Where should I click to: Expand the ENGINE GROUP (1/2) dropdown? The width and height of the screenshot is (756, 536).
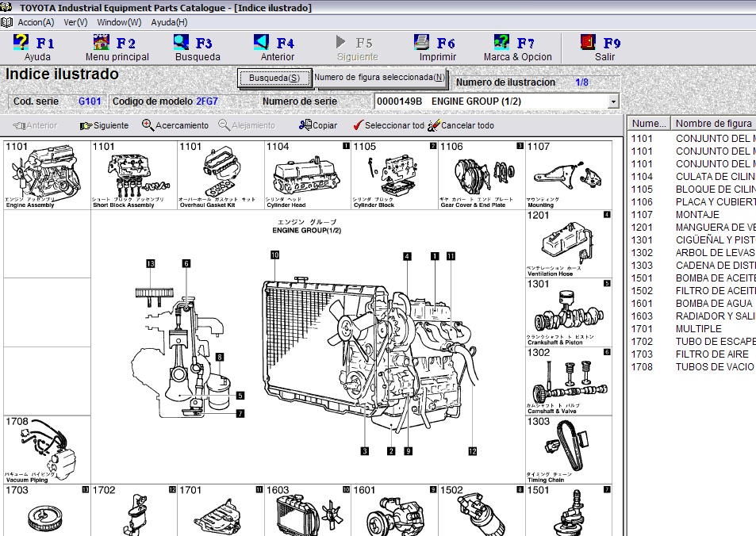pyautogui.click(x=613, y=101)
